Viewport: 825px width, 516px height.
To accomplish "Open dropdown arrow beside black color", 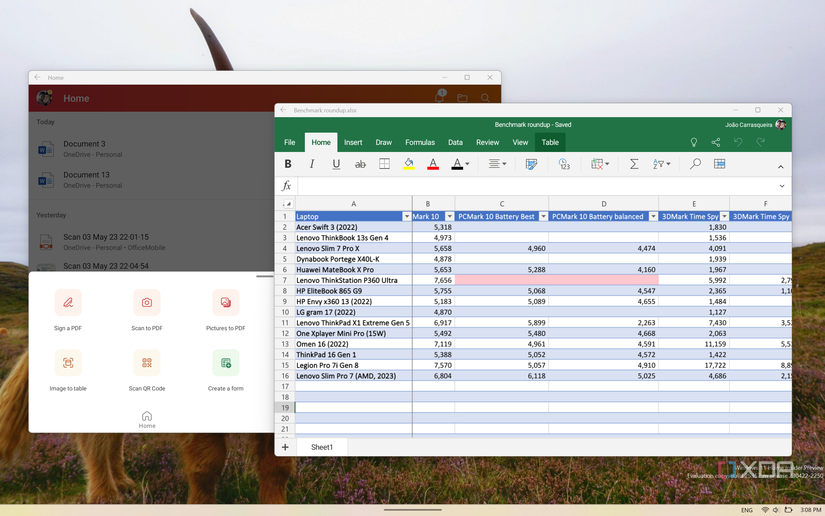I will coord(467,164).
